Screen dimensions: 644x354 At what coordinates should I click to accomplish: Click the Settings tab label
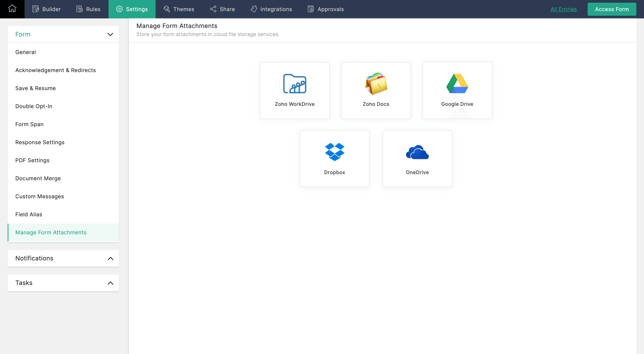(137, 9)
